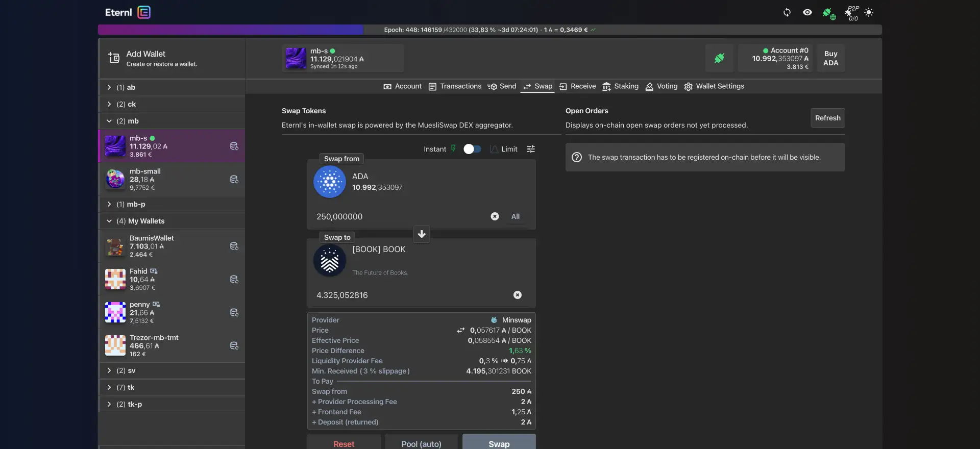The height and width of the screenshot is (449, 980).
Task: Click the Buy ADA button
Action: [830, 58]
